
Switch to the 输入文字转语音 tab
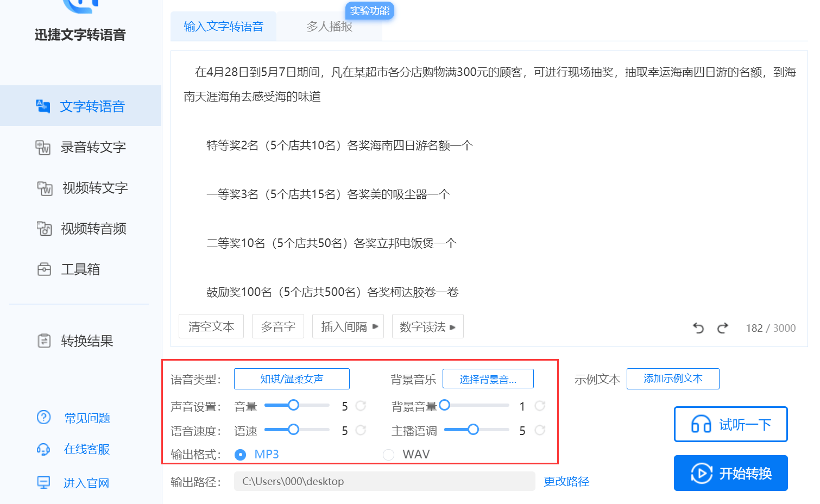[x=223, y=26]
